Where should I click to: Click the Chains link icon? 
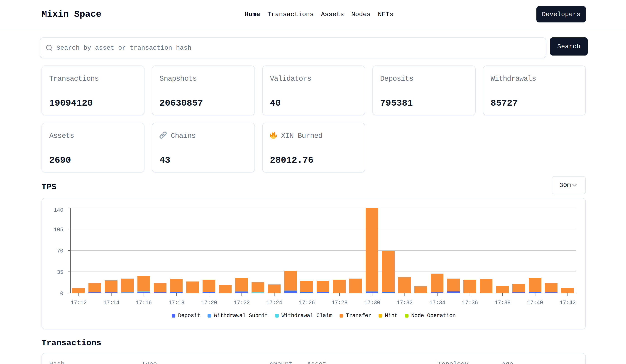(x=163, y=135)
